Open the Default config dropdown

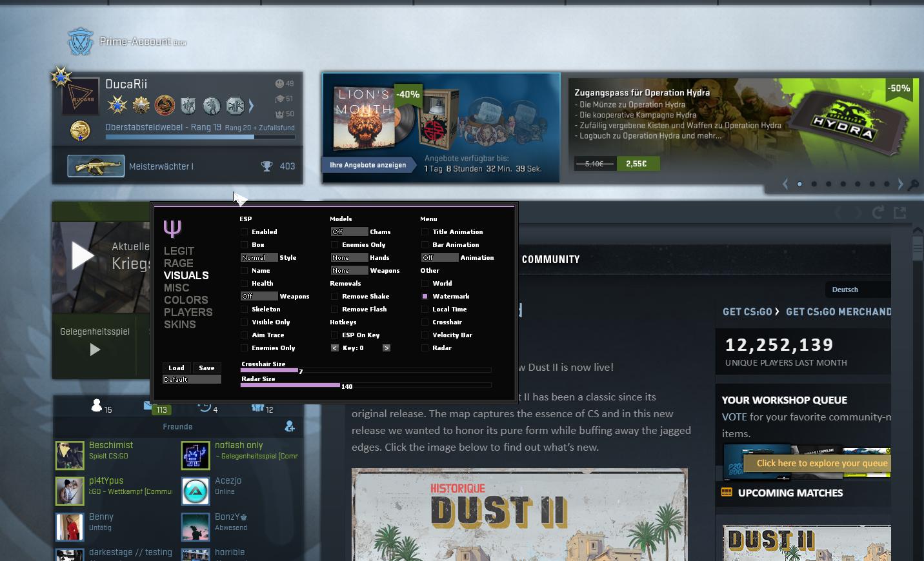[192, 379]
